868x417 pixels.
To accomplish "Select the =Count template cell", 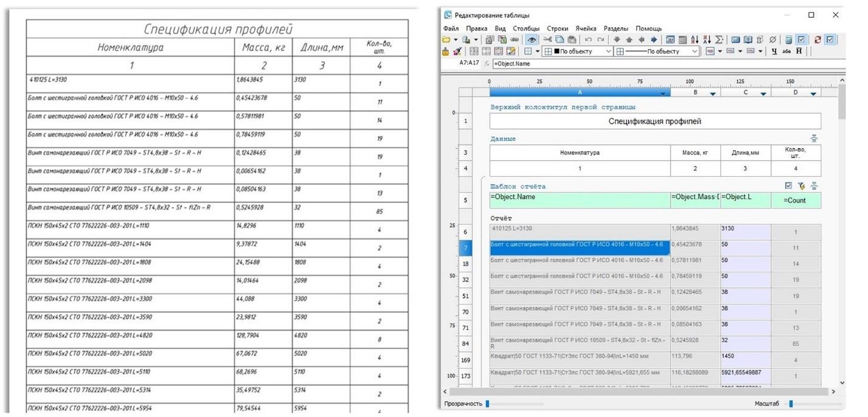I will coord(796,201).
